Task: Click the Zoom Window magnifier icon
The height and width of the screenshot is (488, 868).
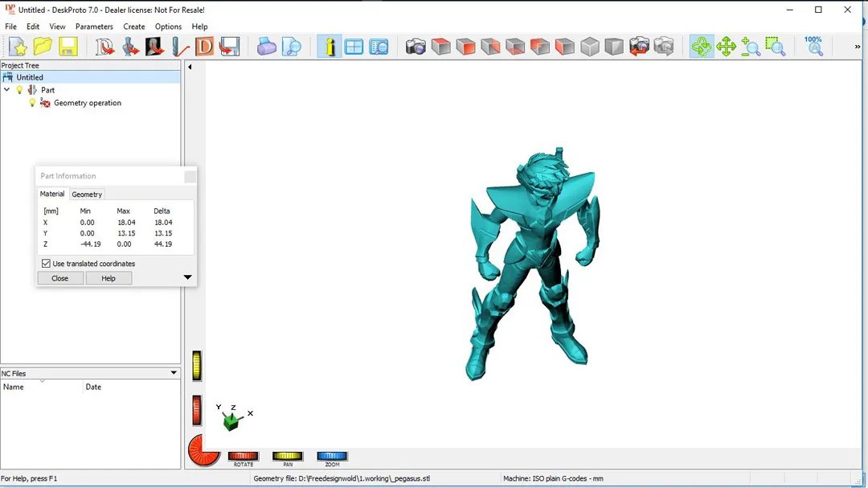Action: coord(775,47)
